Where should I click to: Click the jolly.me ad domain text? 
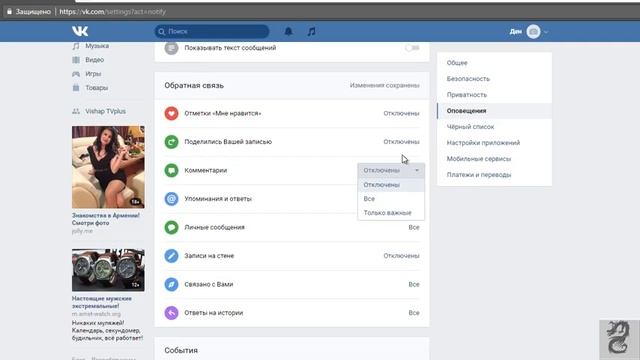pyautogui.click(x=82, y=231)
